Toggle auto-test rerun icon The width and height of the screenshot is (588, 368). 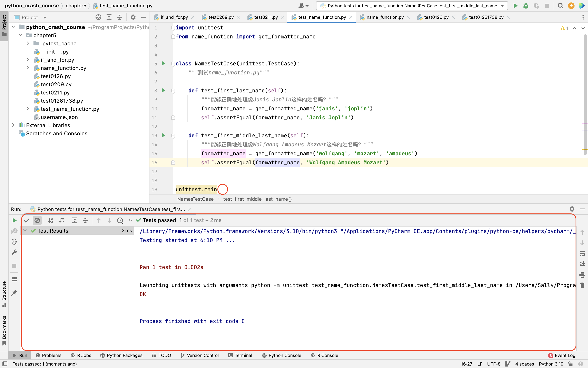pyautogui.click(x=14, y=241)
